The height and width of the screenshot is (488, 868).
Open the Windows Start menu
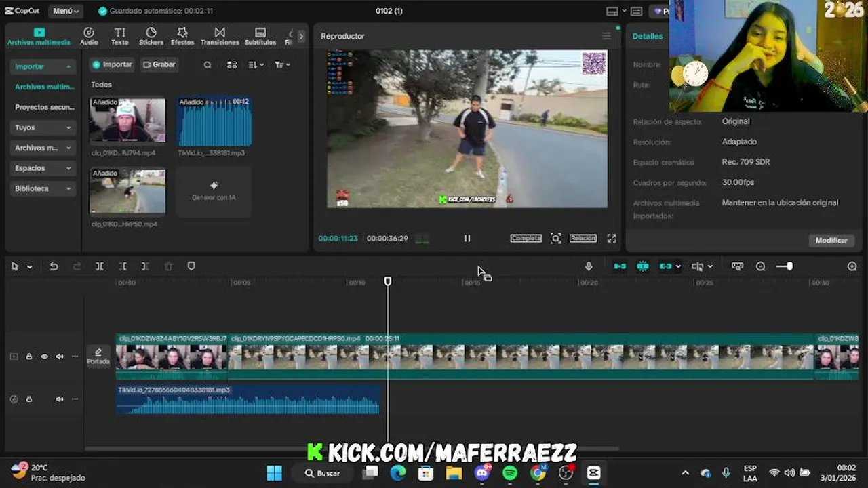[x=274, y=473]
